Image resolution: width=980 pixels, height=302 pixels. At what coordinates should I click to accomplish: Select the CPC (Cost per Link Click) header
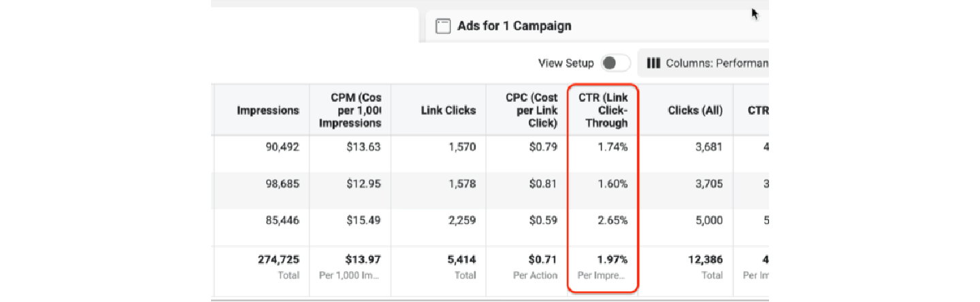click(532, 110)
